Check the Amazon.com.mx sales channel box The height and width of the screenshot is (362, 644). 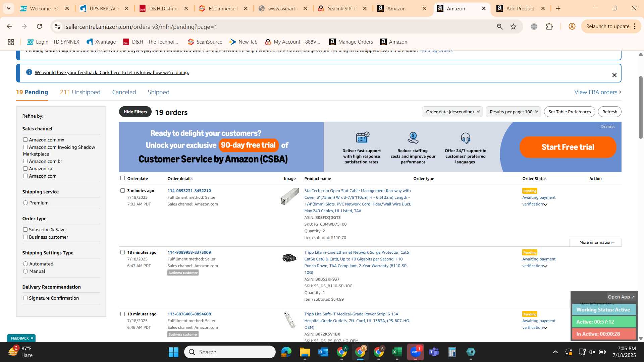tap(25, 140)
